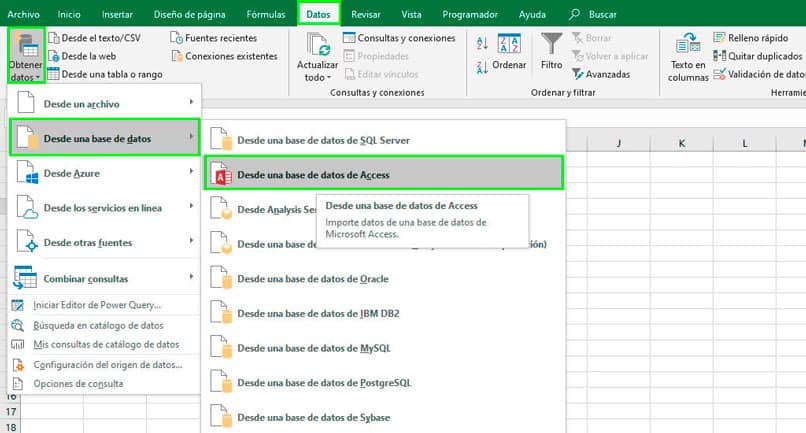Open Configuración del origen de datos
This screenshot has width=806, height=433.
coord(105,365)
